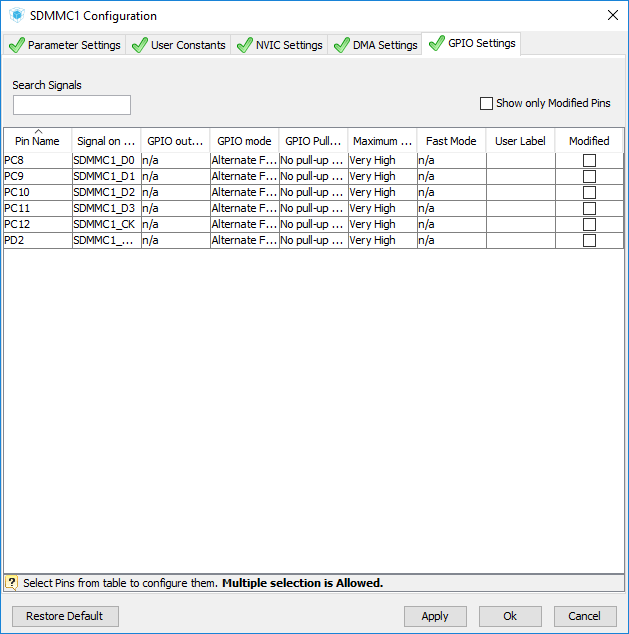The height and width of the screenshot is (634, 629).
Task: Select the GPIO Settings tab
Action: 471,43
